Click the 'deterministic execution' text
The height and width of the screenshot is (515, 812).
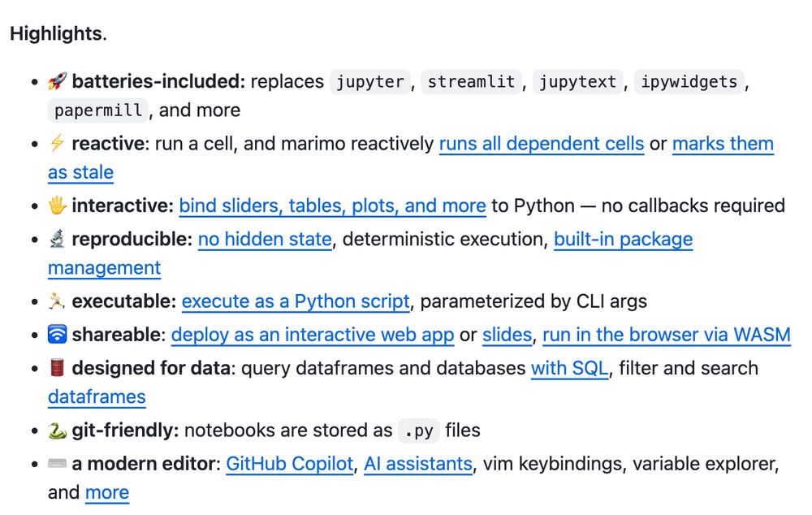(443, 240)
